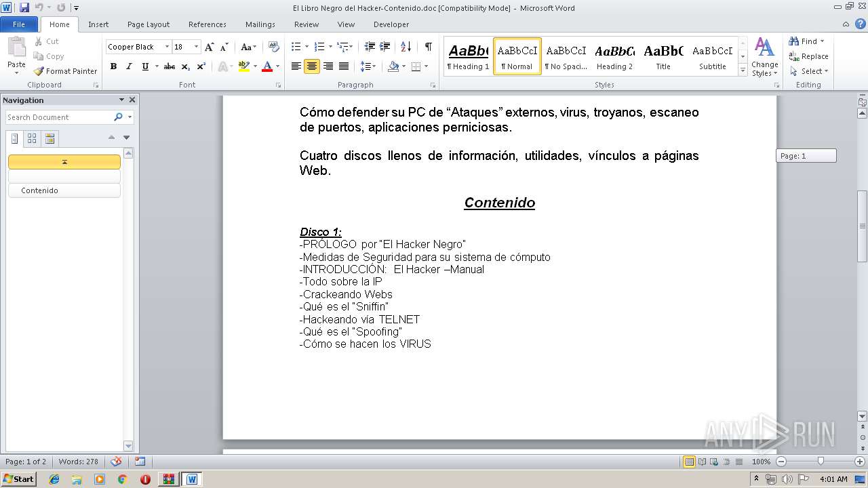The height and width of the screenshot is (488, 868).
Task: Click the Grow Font icon
Action: click(210, 47)
